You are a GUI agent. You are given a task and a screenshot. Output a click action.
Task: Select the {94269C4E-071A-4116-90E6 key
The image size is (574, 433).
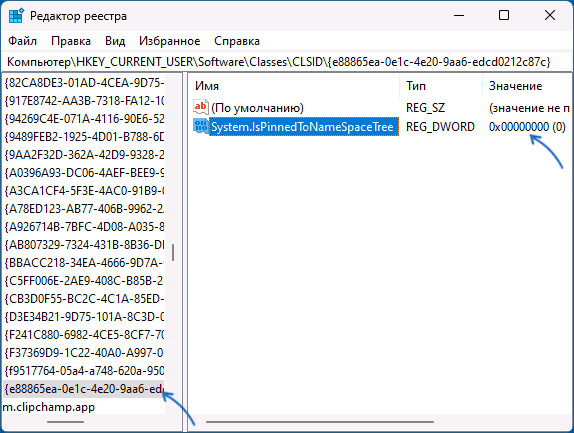(x=84, y=119)
